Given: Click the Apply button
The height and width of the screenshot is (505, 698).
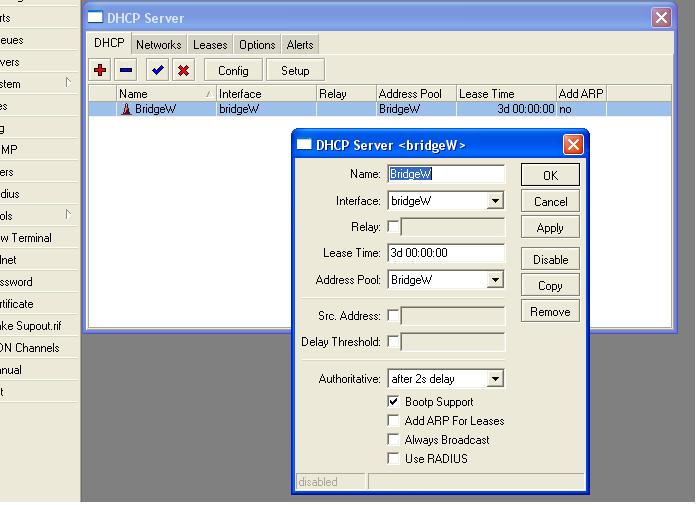Looking at the screenshot, I should [x=550, y=228].
